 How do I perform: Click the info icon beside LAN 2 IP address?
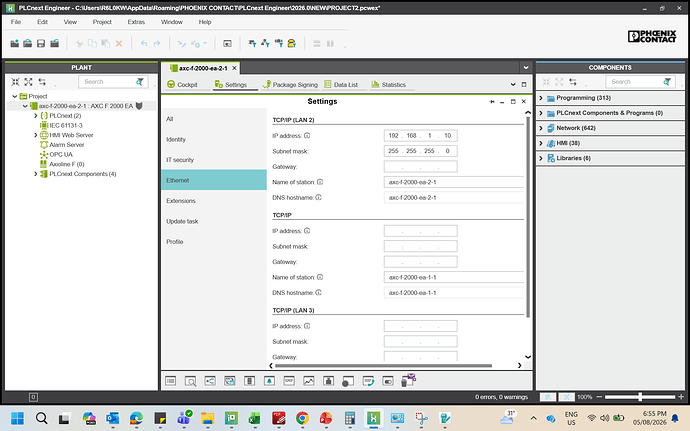307,136
